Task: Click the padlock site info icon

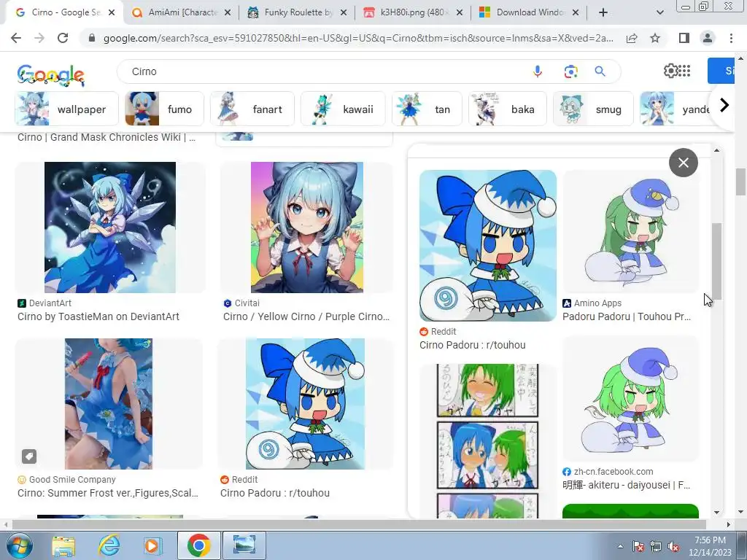Action: [x=92, y=38]
